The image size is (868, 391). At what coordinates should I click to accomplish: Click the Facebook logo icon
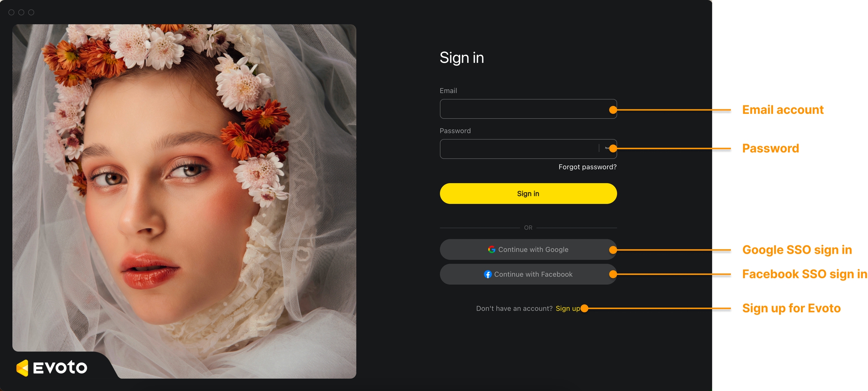point(488,274)
